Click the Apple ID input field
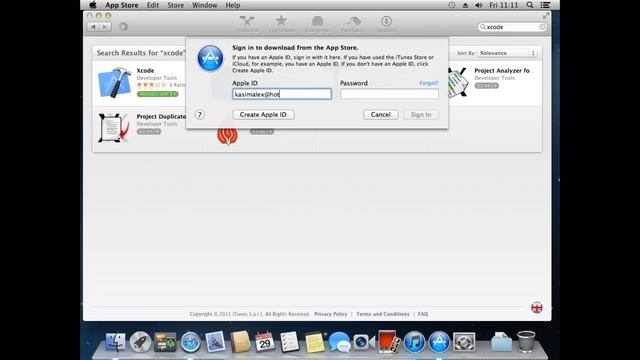This screenshot has height=360, width=640. click(x=282, y=94)
